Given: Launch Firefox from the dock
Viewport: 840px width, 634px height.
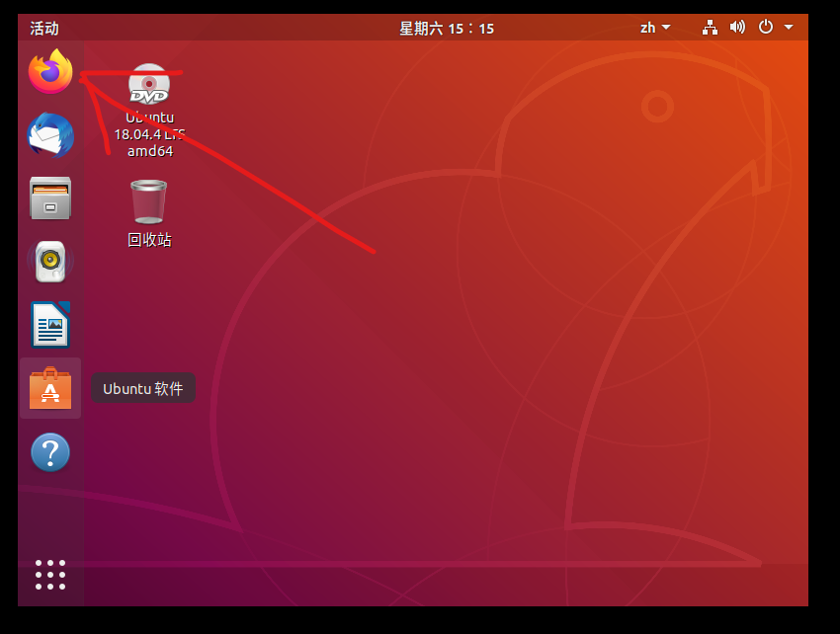Looking at the screenshot, I should (x=50, y=72).
